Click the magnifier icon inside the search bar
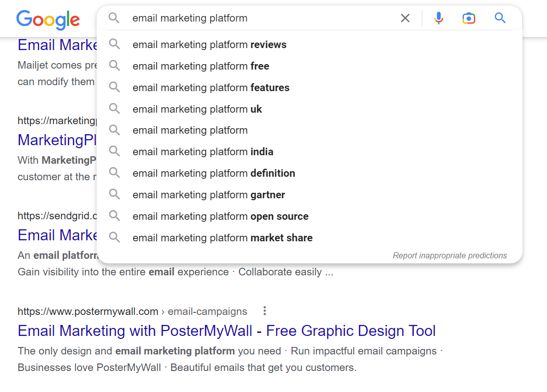This screenshot has width=547, height=392. (114, 18)
